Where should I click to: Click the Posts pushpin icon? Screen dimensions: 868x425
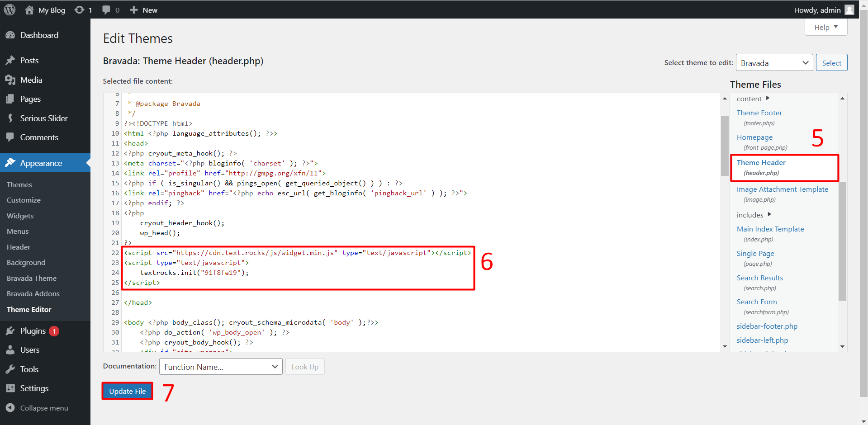pos(10,61)
